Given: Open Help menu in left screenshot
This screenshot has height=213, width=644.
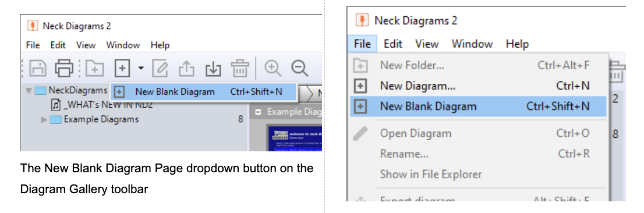Looking at the screenshot, I should (160, 45).
